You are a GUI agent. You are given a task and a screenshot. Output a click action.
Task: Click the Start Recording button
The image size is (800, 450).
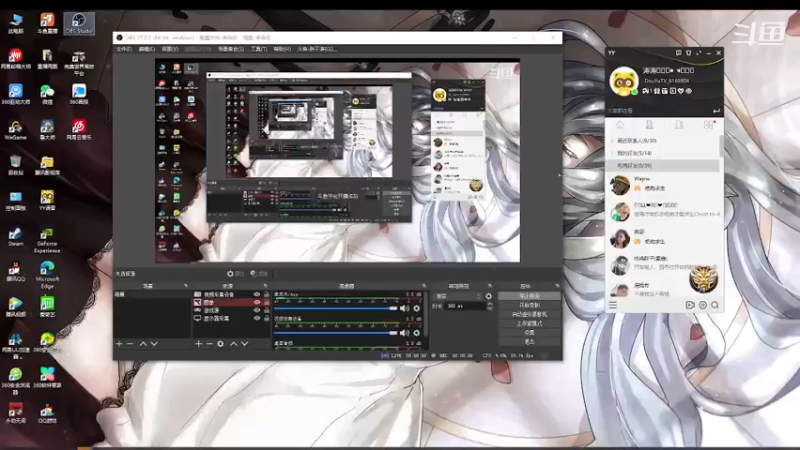tap(529, 305)
